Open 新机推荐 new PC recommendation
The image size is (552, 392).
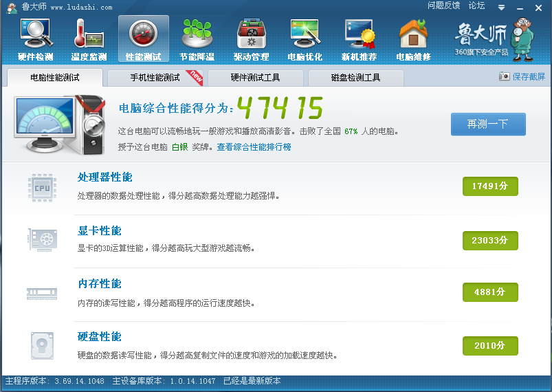[x=359, y=39]
